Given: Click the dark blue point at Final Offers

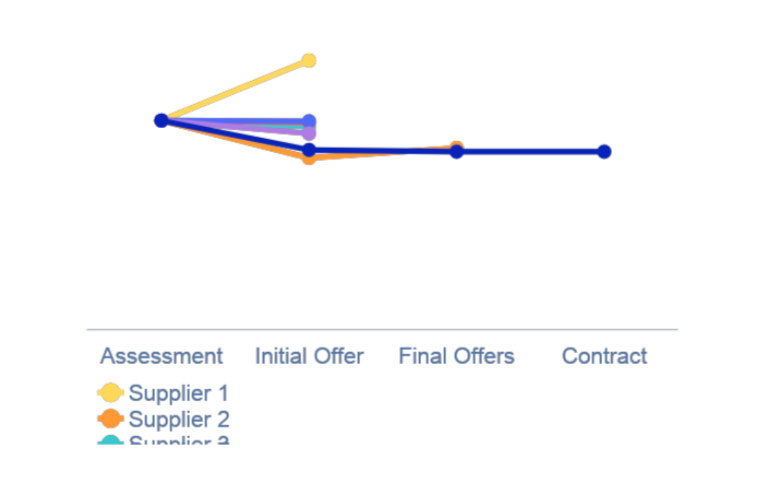Looking at the screenshot, I should click(x=456, y=152).
